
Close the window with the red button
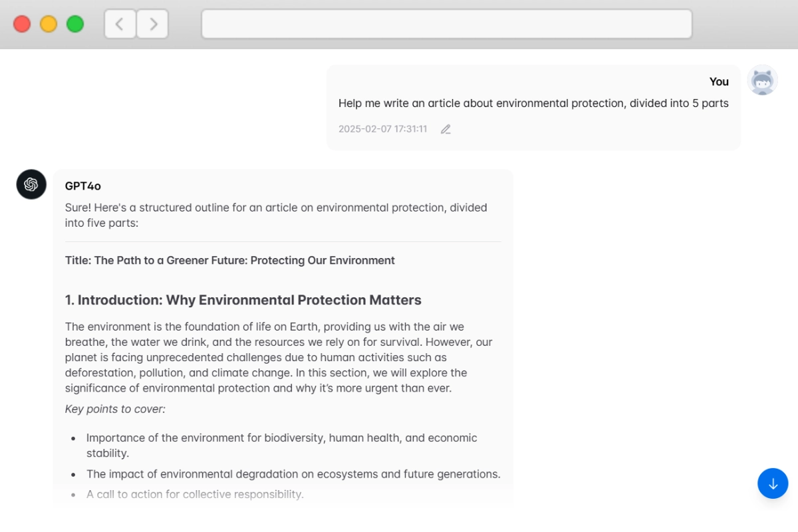coord(22,24)
